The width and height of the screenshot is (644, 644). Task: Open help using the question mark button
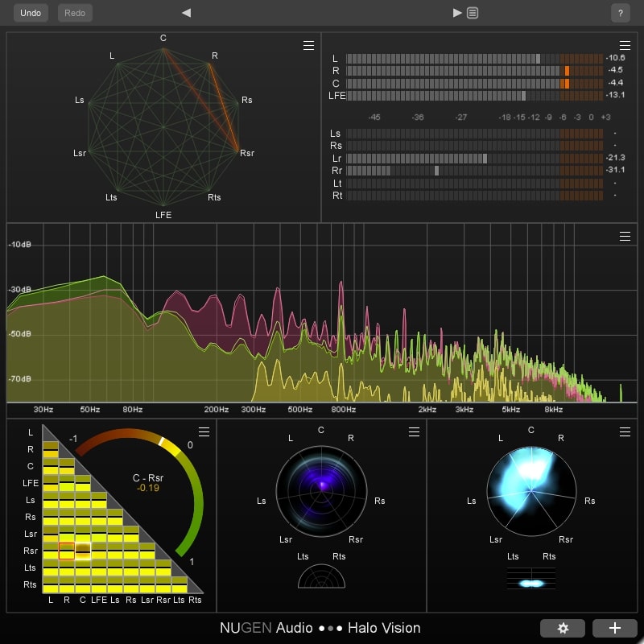pyautogui.click(x=620, y=12)
